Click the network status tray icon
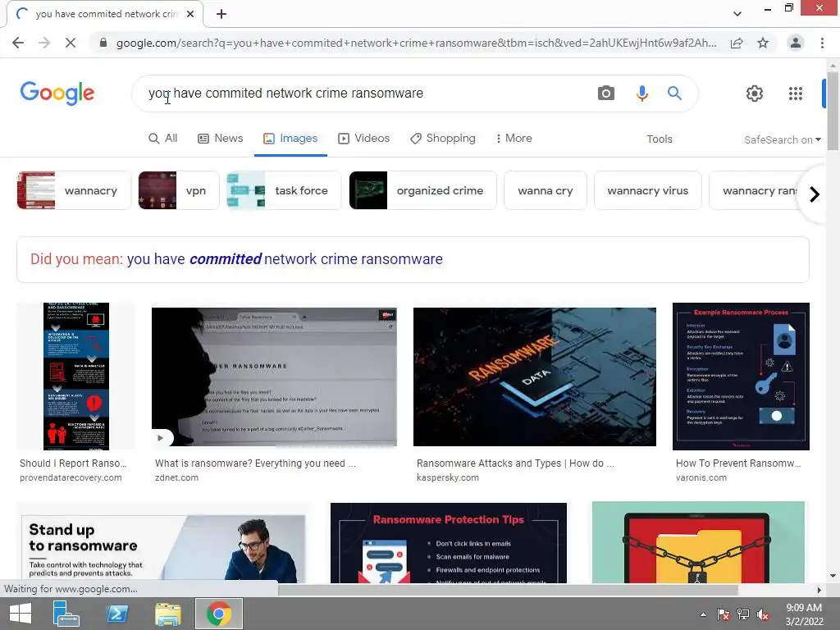The width and height of the screenshot is (840, 630). coord(743,614)
